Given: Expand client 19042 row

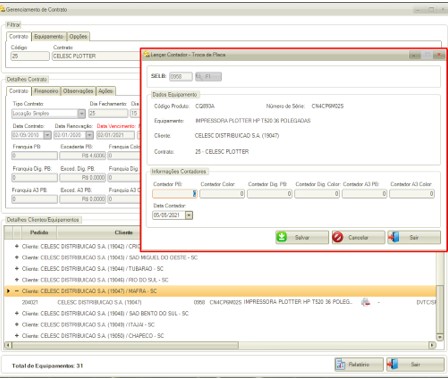Looking at the screenshot, I should 17,246.
